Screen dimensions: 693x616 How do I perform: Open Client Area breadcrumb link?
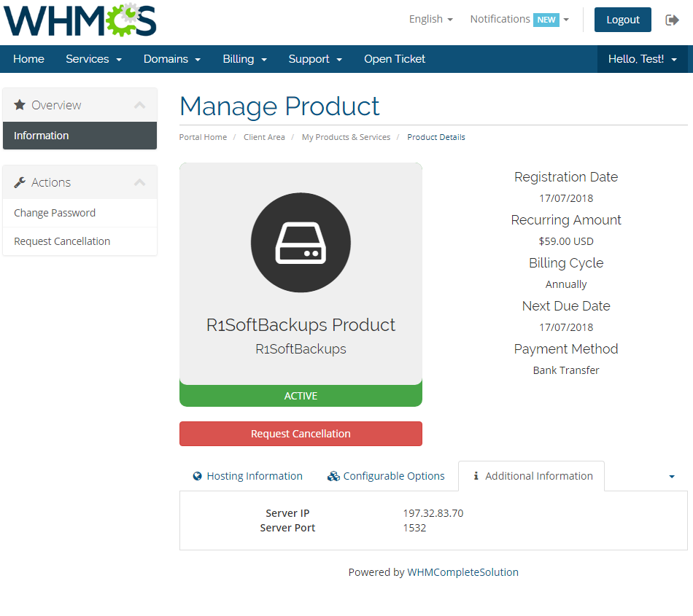pyautogui.click(x=264, y=137)
